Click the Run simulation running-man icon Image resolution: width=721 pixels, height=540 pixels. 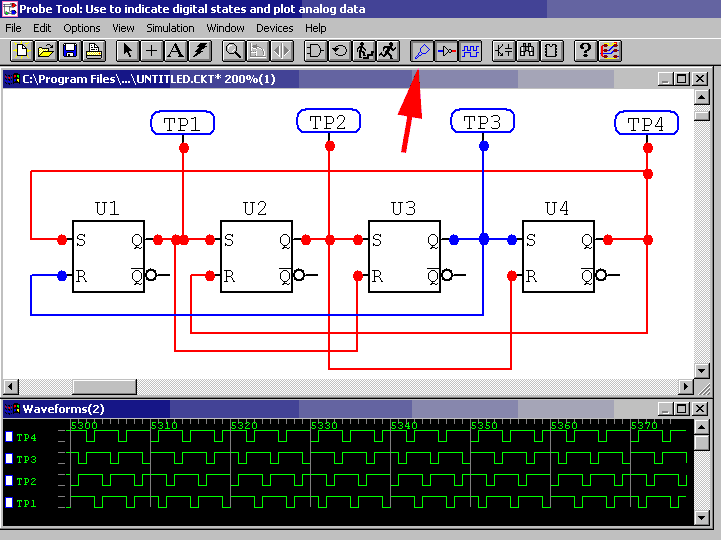(388, 51)
